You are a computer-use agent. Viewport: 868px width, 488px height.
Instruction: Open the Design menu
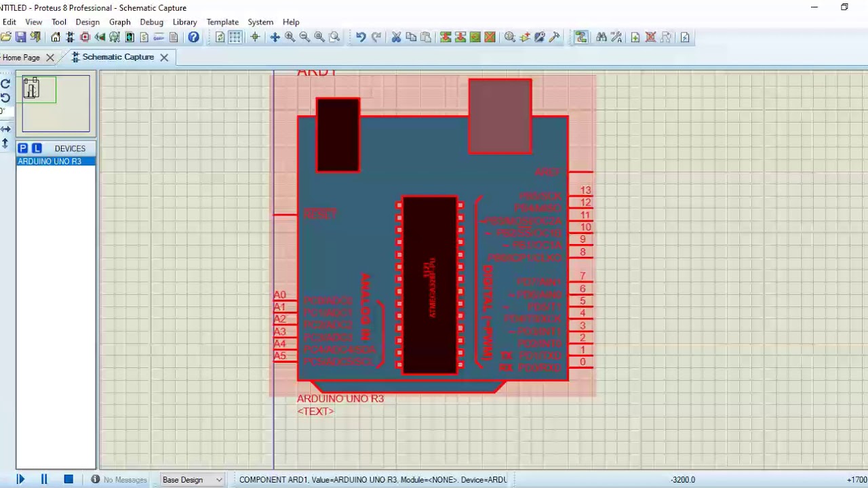87,22
